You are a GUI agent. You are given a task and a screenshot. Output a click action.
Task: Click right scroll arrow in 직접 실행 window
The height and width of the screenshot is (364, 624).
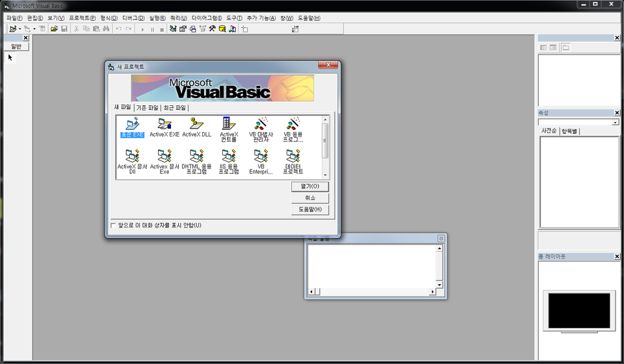click(x=433, y=292)
